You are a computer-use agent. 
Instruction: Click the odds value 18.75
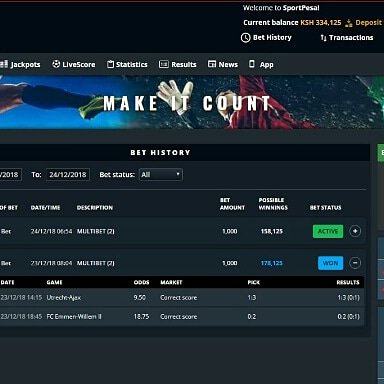[141, 317]
